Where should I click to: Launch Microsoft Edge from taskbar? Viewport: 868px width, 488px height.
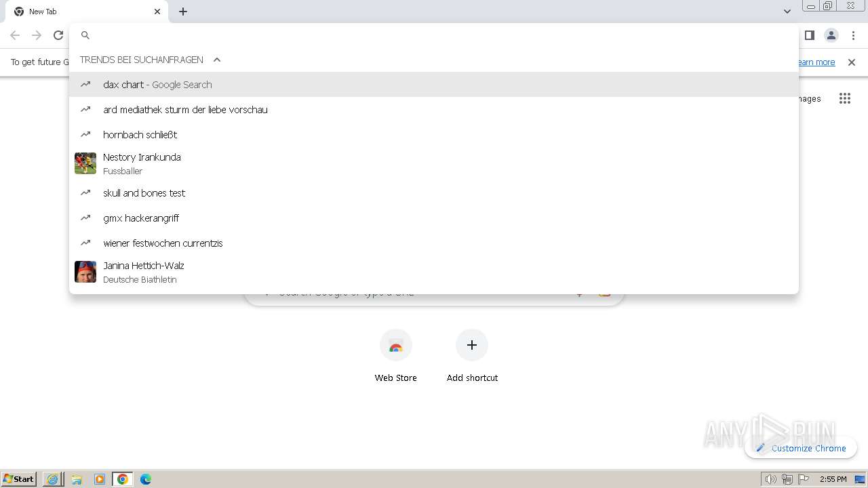click(x=146, y=479)
